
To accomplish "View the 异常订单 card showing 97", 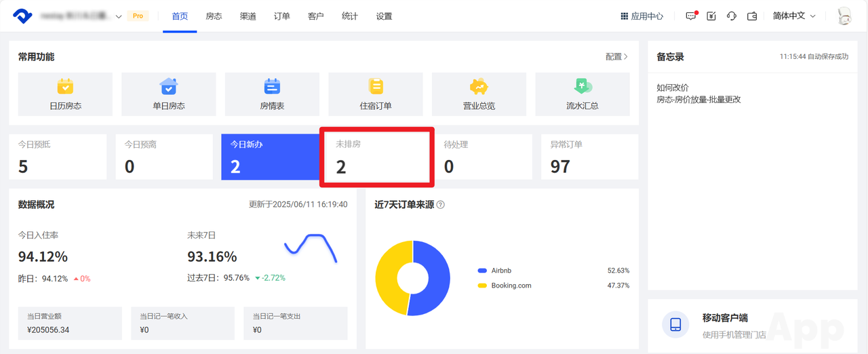I will tap(589, 157).
